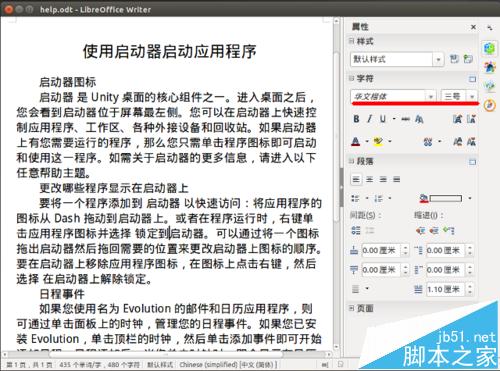This screenshot has height=371, width=500.
Task: Toggle text shadow effect
Action: coord(419,119)
